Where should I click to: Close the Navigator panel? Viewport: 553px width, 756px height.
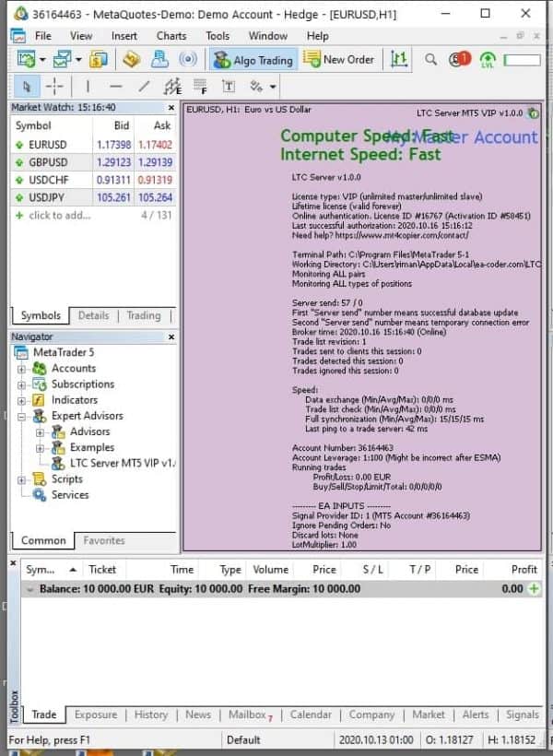pos(171,337)
